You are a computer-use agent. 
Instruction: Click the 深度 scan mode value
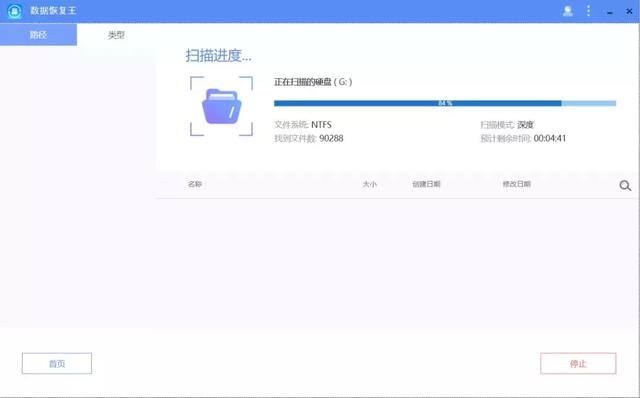pyautogui.click(x=525, y=125)
